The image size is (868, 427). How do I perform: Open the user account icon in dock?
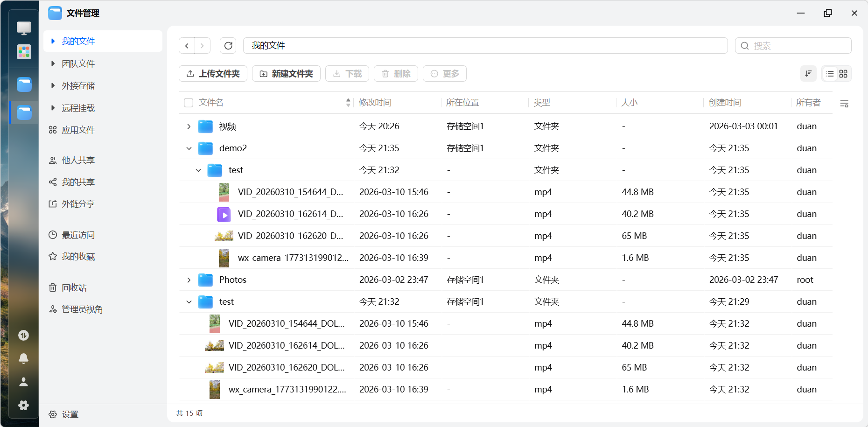coord(24,382)
